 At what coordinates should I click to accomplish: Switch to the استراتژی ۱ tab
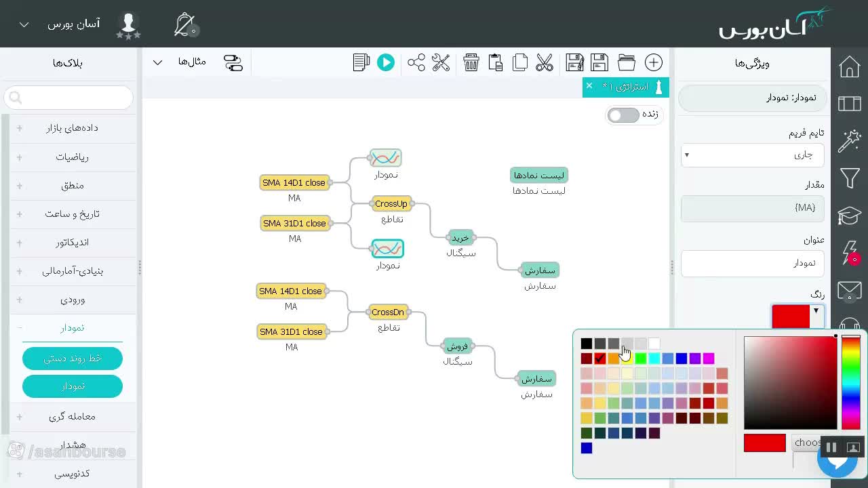(626, 87)
